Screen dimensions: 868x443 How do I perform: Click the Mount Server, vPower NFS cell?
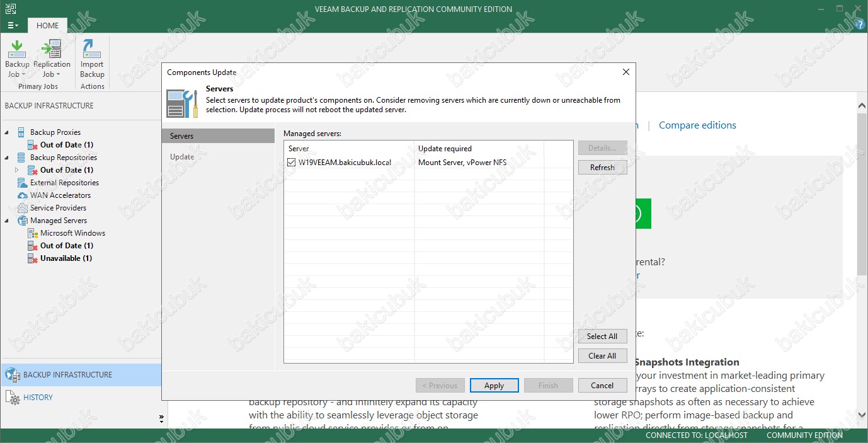[x=462, y=163]
